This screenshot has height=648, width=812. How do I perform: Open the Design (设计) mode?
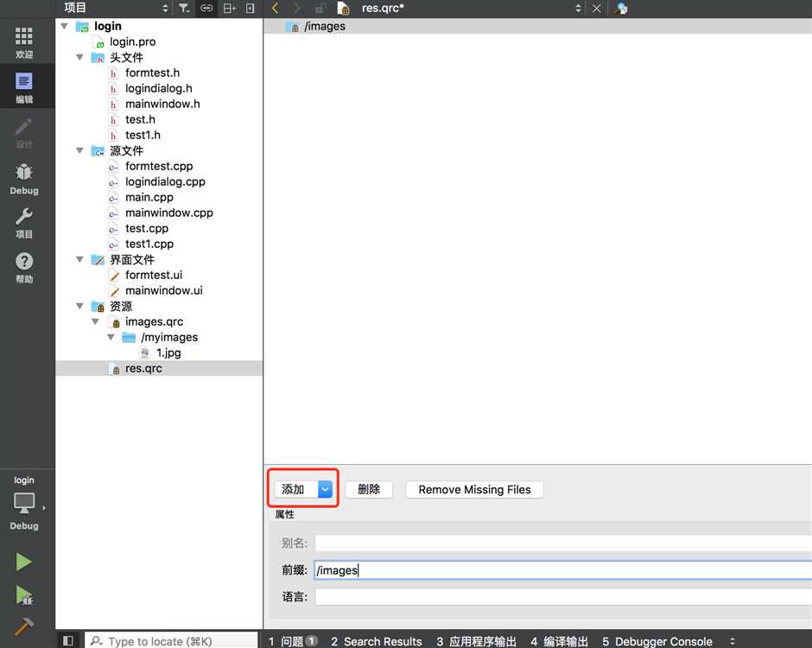(x=24, y=134)
